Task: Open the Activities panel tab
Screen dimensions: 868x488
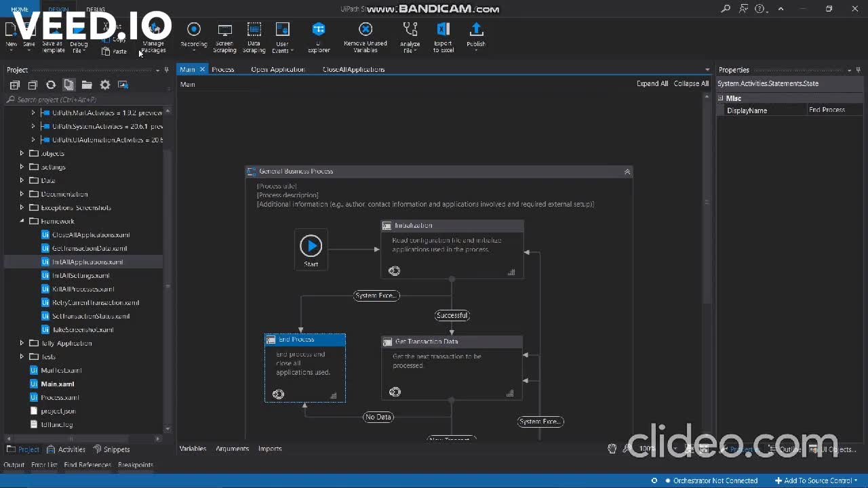Action: point(66,449)
